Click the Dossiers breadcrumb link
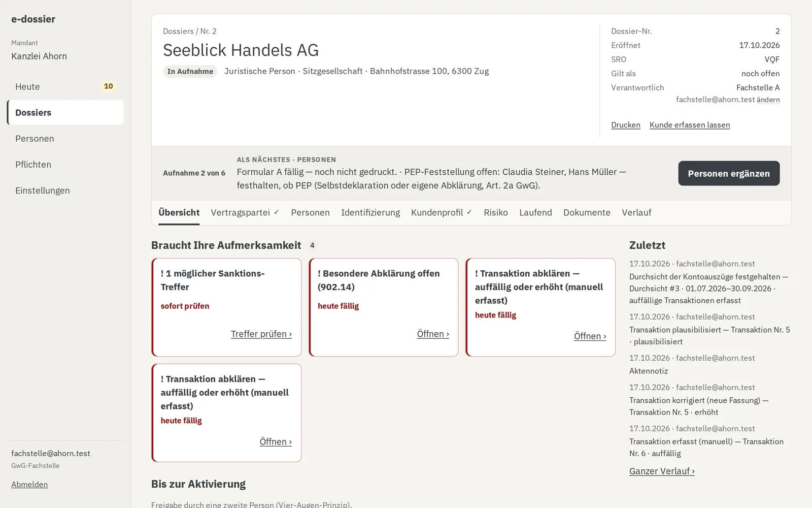 178,31
